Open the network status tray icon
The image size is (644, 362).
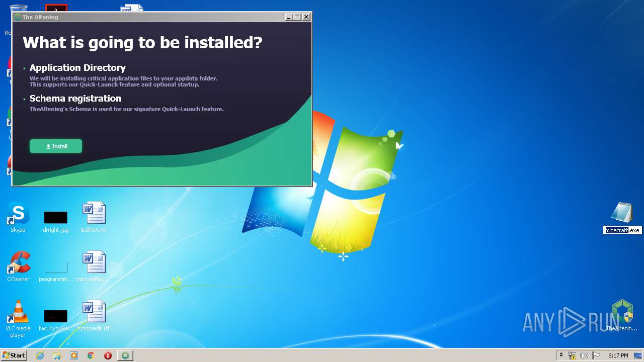click(572, 355)
